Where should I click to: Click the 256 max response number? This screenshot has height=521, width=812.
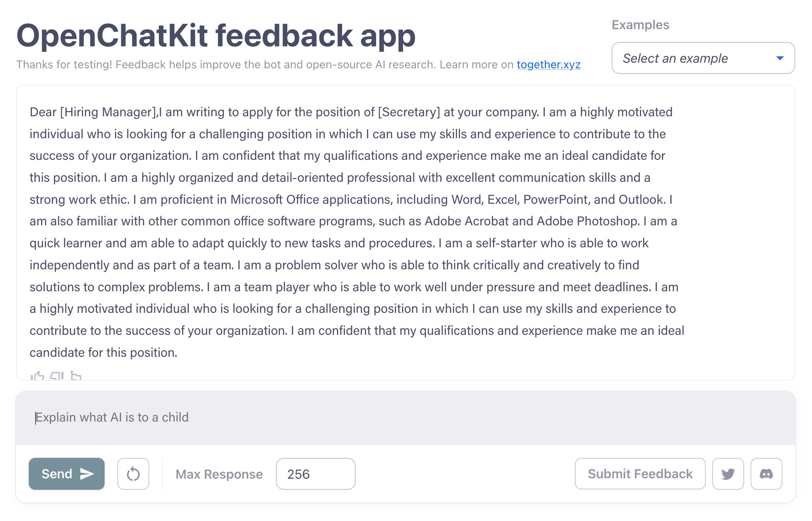[299, 474]
